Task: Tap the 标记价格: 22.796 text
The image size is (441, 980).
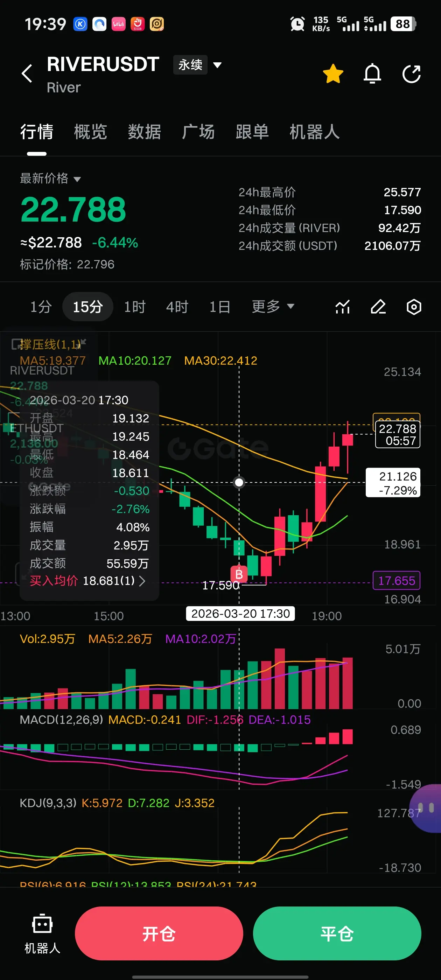Action: click(x=67, y=264)
